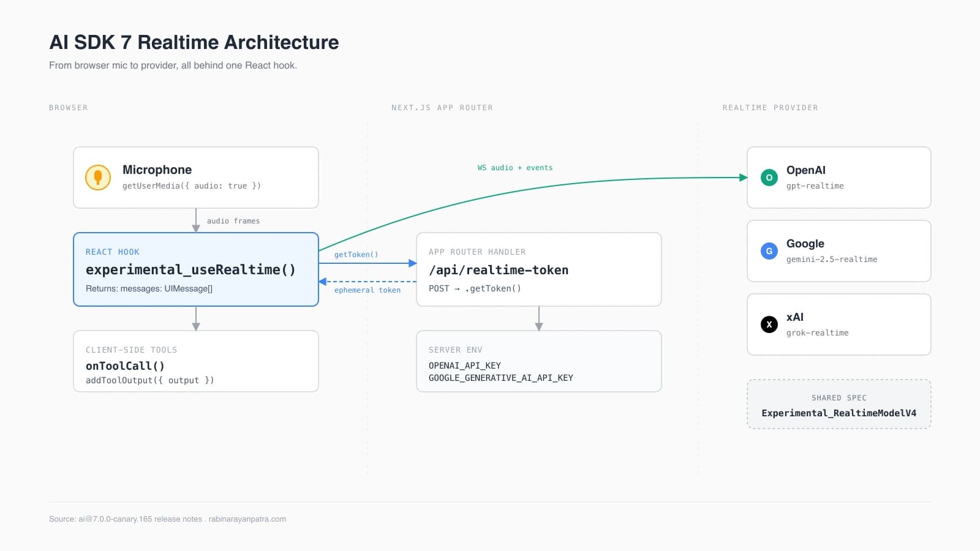Click the 'audio frames' arrow label
Viewport: 980px width, 551px height.
233,221
